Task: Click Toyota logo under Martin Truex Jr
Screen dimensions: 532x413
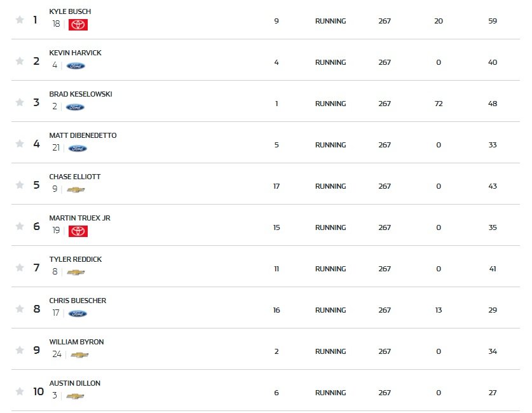Action: (78, 231)
